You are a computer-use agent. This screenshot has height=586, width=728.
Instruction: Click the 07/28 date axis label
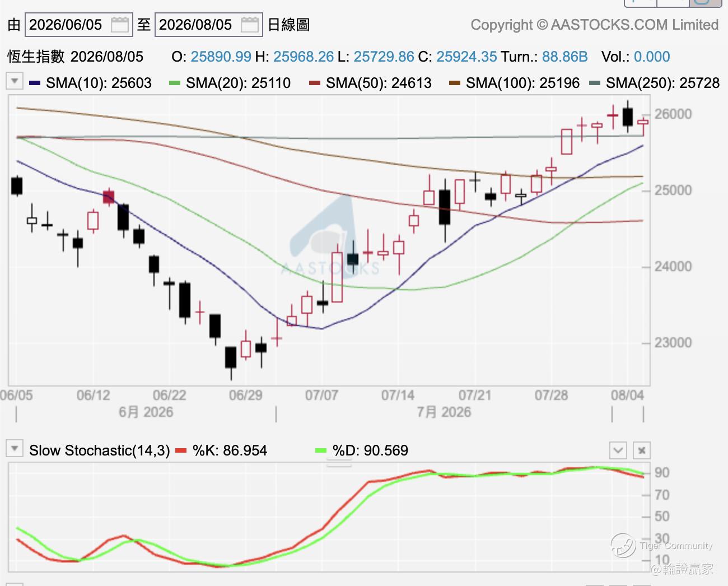(551, 396)
